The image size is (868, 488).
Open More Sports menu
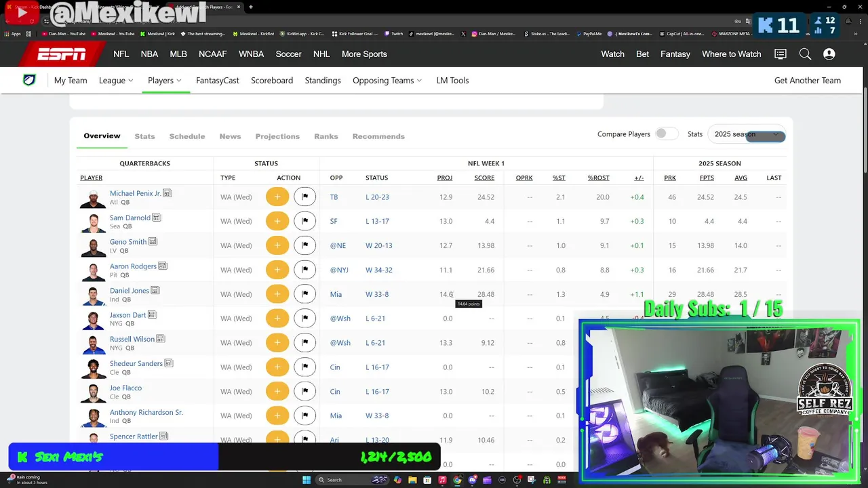[x=364, y=54]
